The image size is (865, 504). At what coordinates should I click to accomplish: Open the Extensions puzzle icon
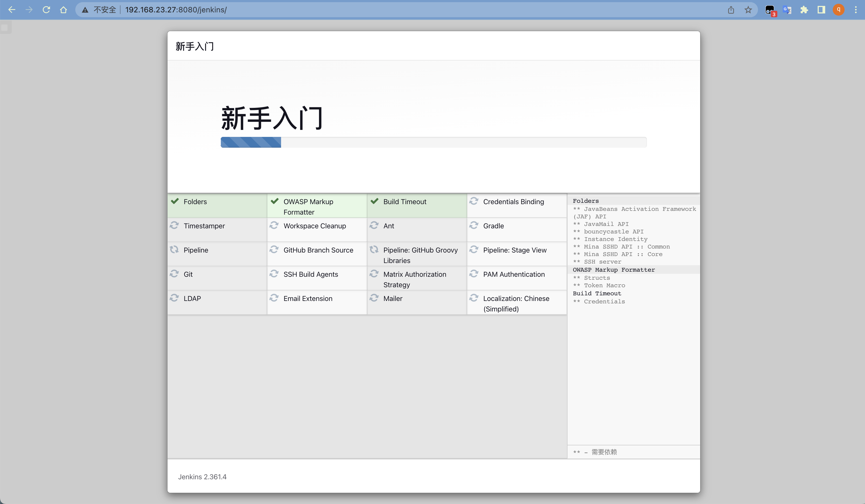pyautogui.click(x=804, y=10)
